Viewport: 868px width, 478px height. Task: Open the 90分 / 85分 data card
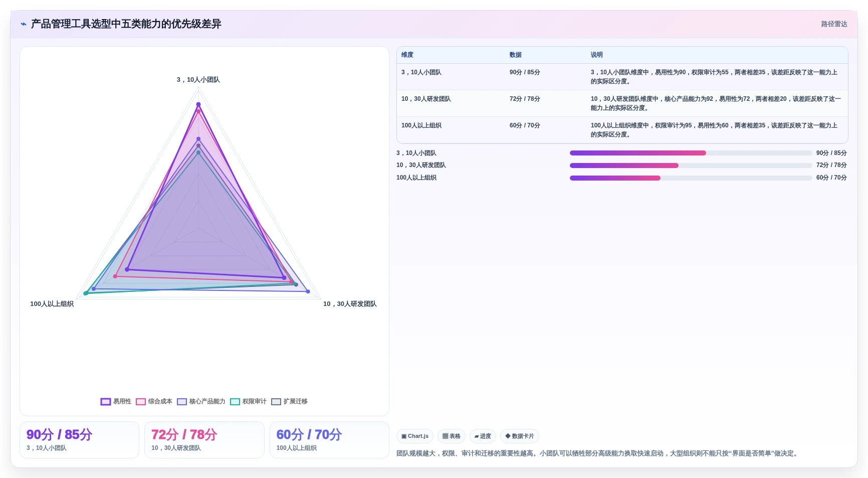(x=79, y=440)
